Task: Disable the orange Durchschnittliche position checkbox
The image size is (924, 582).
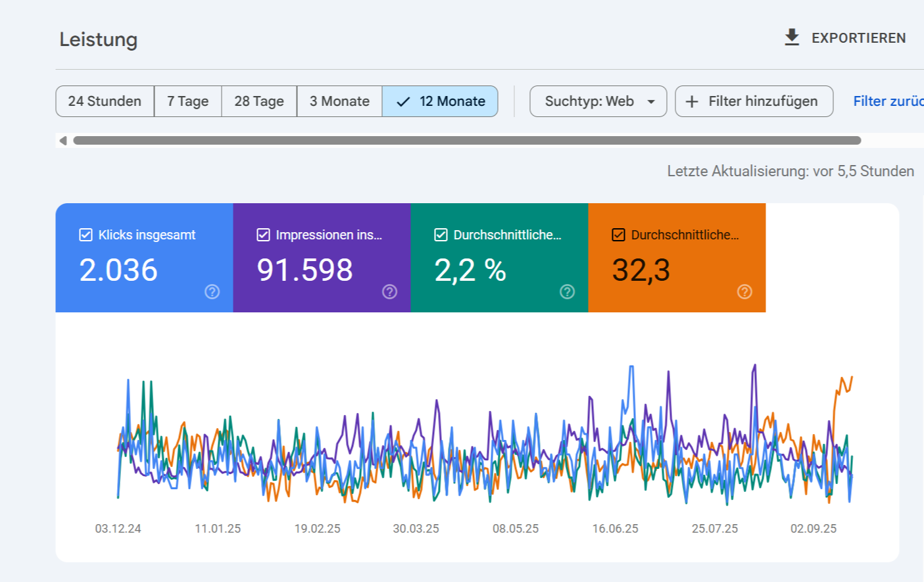Action: [x=618, y=235]
